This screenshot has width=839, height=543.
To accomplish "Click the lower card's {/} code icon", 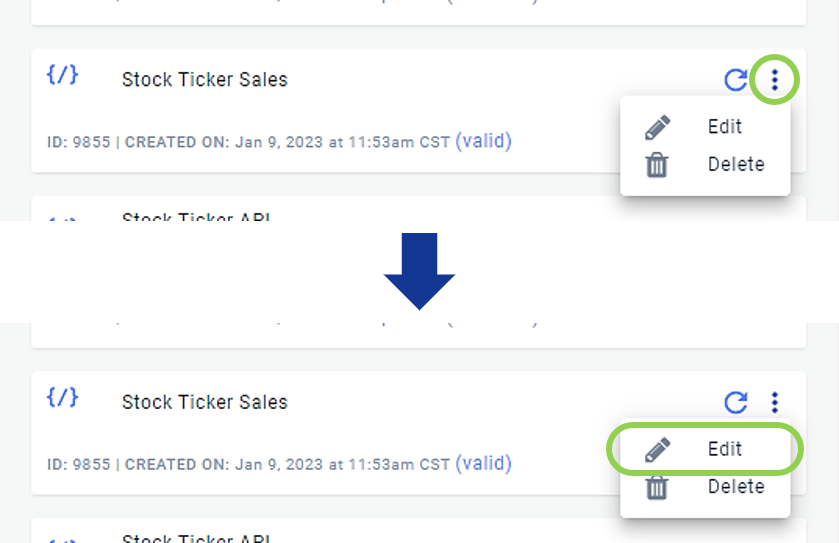I will [x=62, y=397].
